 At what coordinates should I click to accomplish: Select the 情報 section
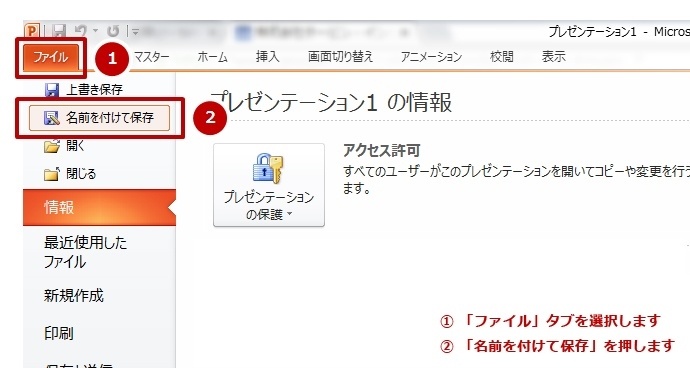99,207
